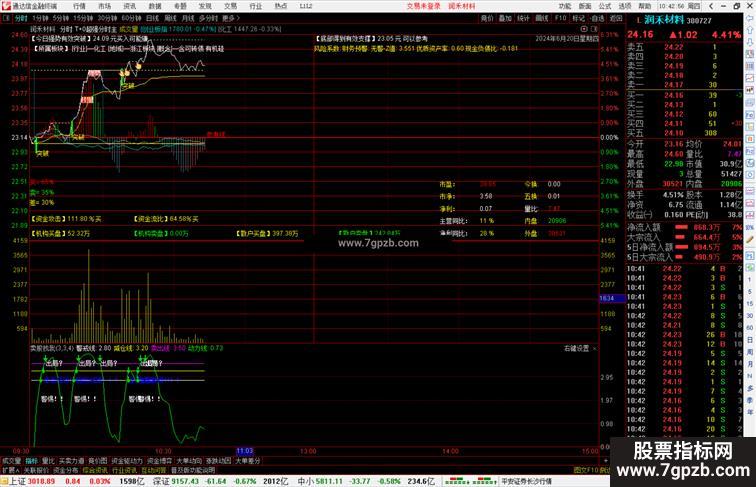Screen dimensions: 756x487
Task: Open the 交易 menu
Action: coord(230,6)
